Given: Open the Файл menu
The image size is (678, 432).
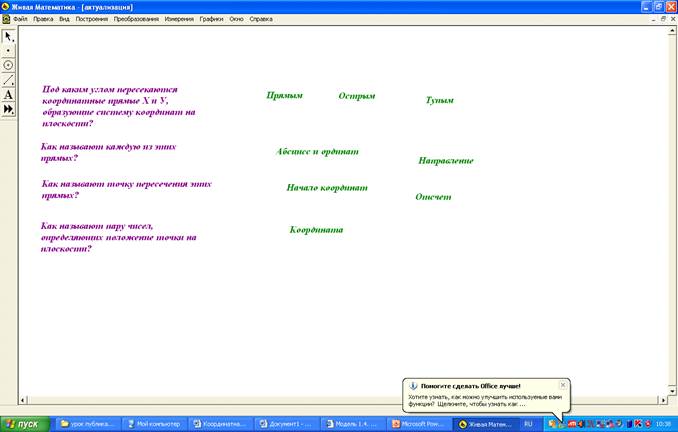Looking at the screenshot, I should 20,19.
